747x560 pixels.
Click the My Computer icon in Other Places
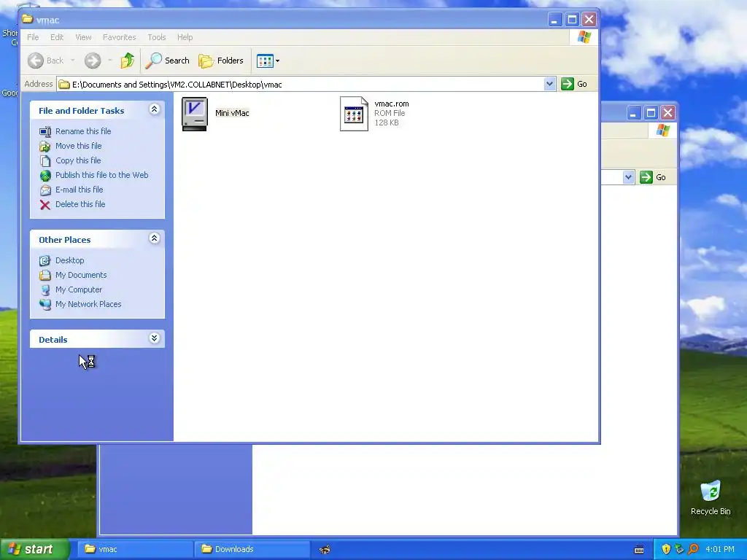(45, 290)
